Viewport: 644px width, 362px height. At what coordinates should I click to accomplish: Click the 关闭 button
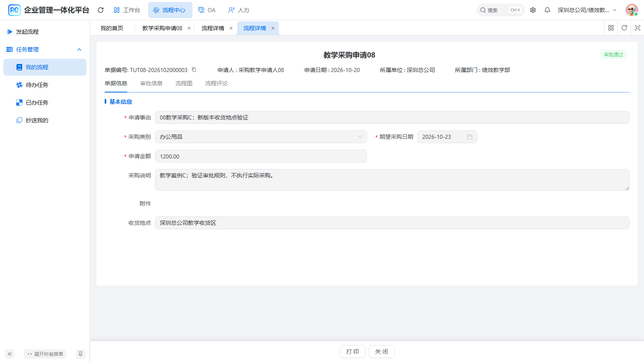382,352
